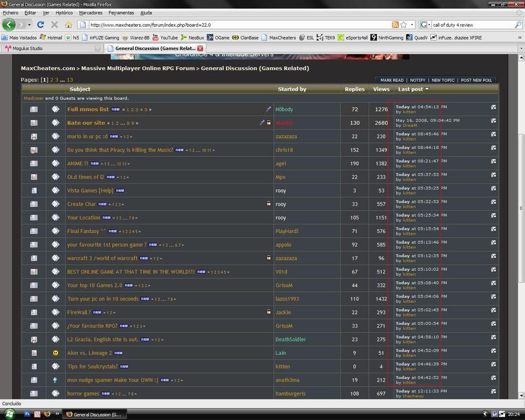The image size is (525, 420).
Task: Close the General Discussion tab
Action: pyautogui.click(x=200, y=48)
